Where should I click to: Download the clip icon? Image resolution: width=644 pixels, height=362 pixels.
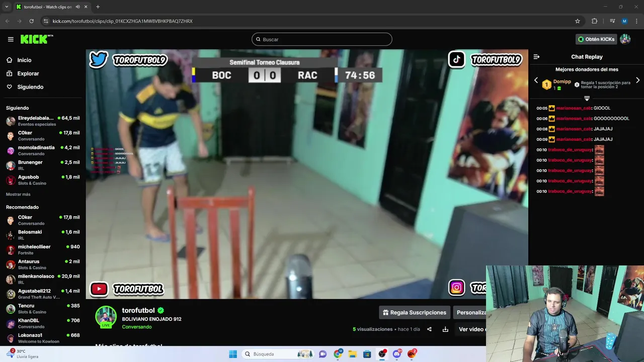pos(445,329)
